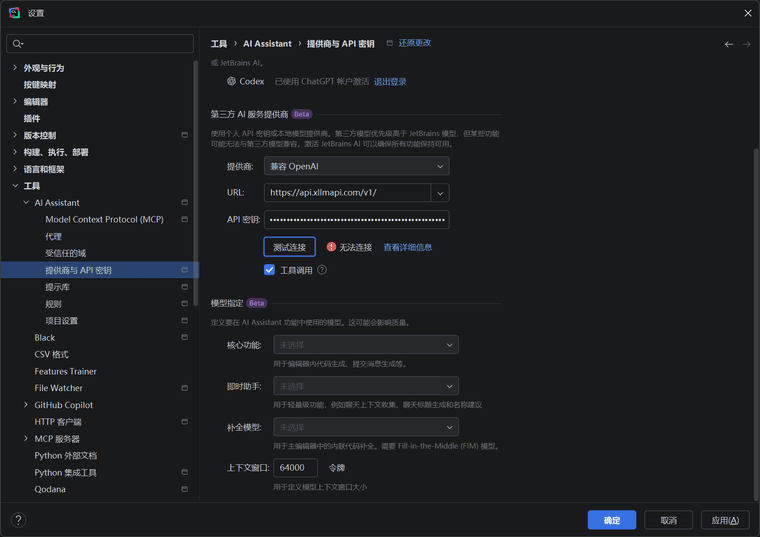Open the 提供商 dropdown showing 兼容 OpenAI
Image resolution: width=760 pixels, height=537 pixels.
tap(356, 166)
